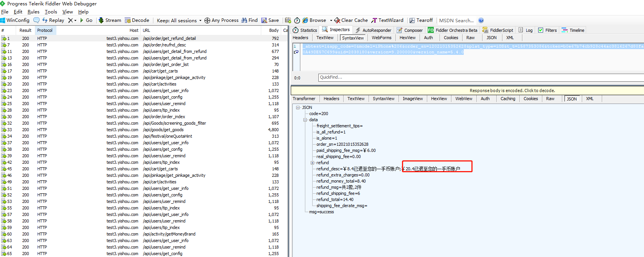644x257 pixels.
Task: Sort sessions by the Protocol column header
Action: point(45,30)
